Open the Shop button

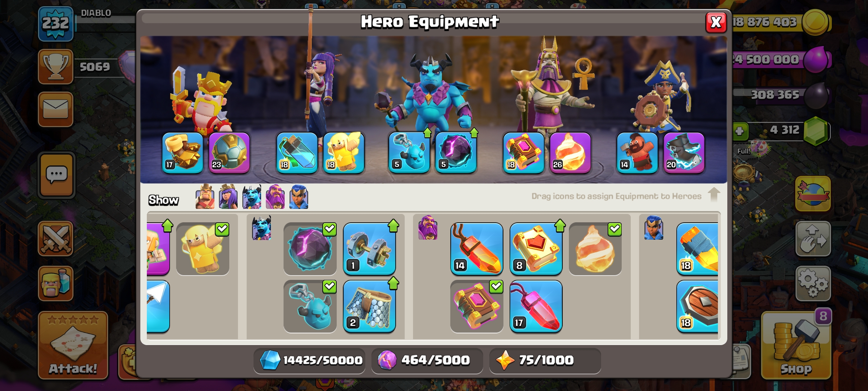point(796,345)
